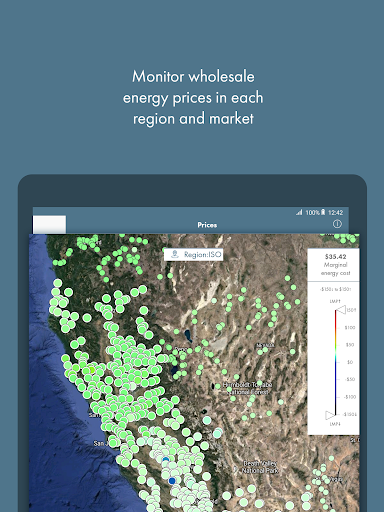Tap the Death Valley National Park map label

pyautogui.click(x=260, y=467)
